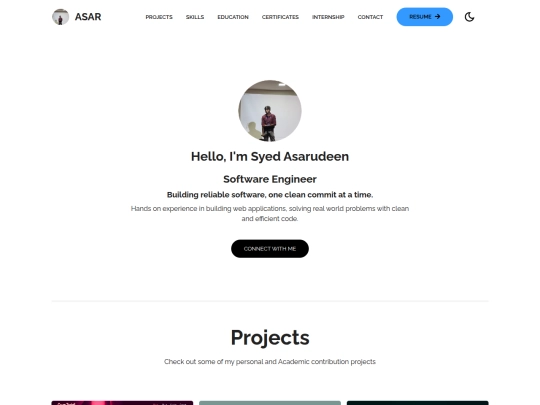The image size is (540, 405).
Task: Click the Connect With Me button
Action: point(270,249)
